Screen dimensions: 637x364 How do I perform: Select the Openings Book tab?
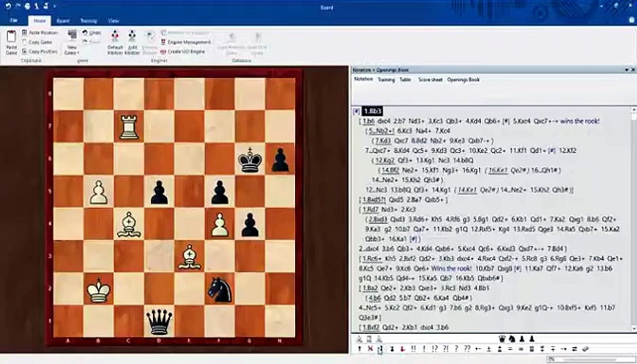pos(463,79)
